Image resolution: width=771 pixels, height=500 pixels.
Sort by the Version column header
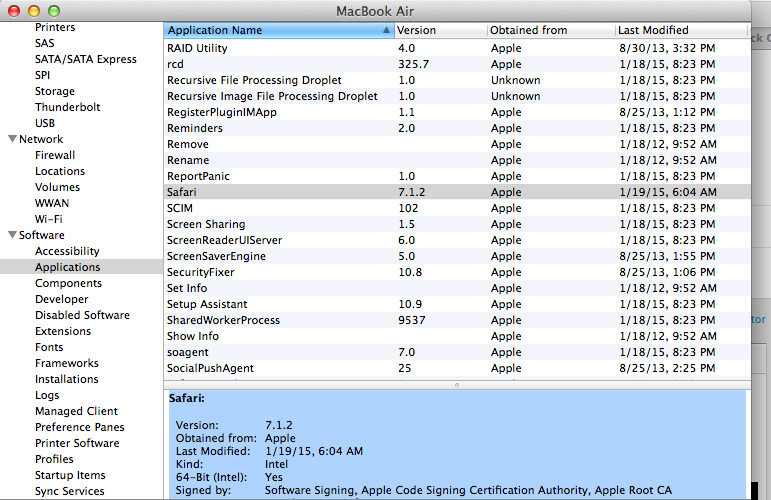(x=441, y=30)
